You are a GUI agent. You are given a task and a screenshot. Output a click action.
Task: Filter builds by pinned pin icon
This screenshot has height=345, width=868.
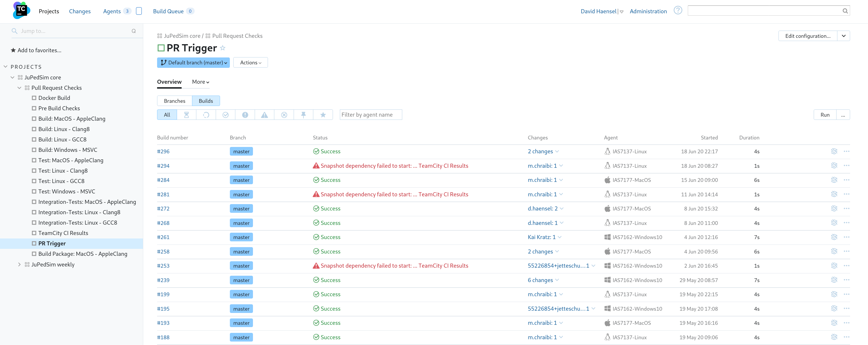click(303, 115)
